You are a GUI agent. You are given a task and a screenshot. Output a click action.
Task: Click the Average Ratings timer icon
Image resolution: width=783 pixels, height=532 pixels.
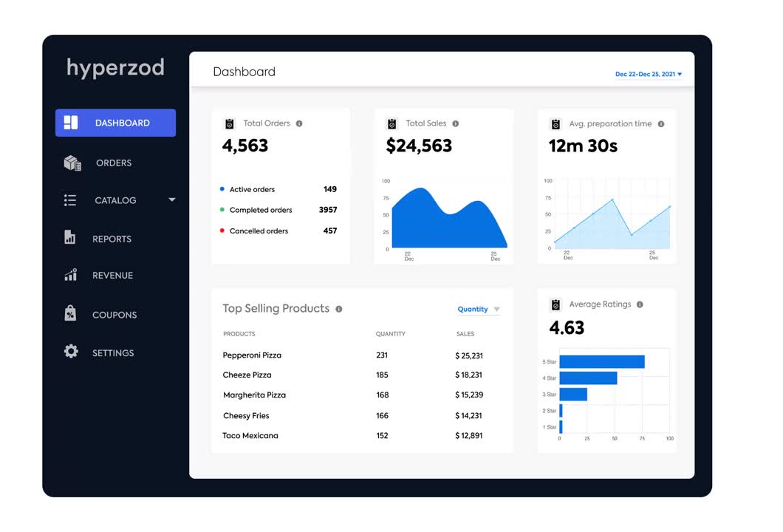point(555,304)
